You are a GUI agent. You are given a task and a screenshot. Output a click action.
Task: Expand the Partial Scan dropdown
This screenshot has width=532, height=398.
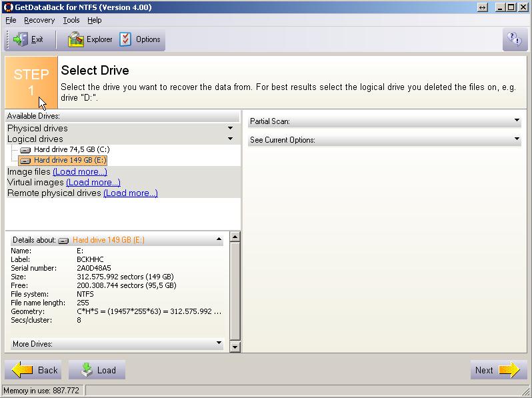click(517, 120)
